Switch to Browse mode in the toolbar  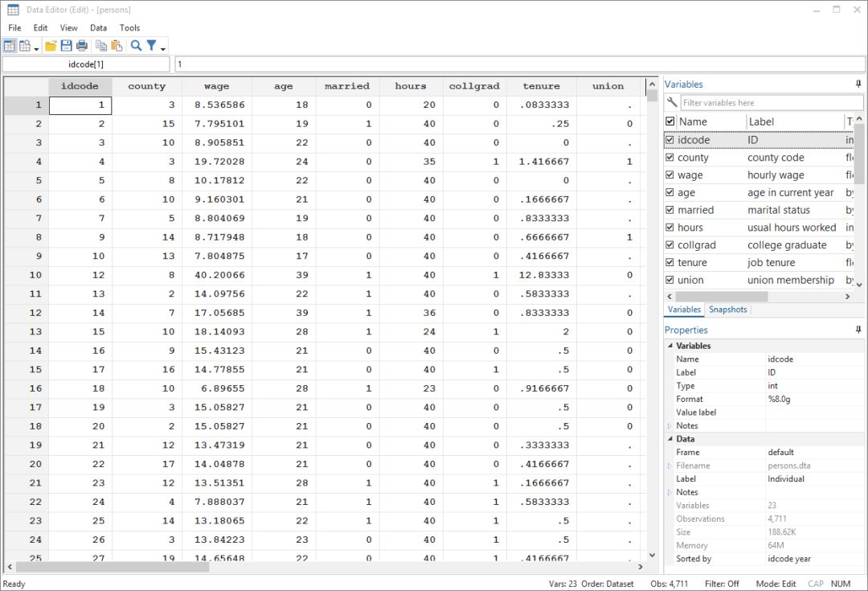25,46
